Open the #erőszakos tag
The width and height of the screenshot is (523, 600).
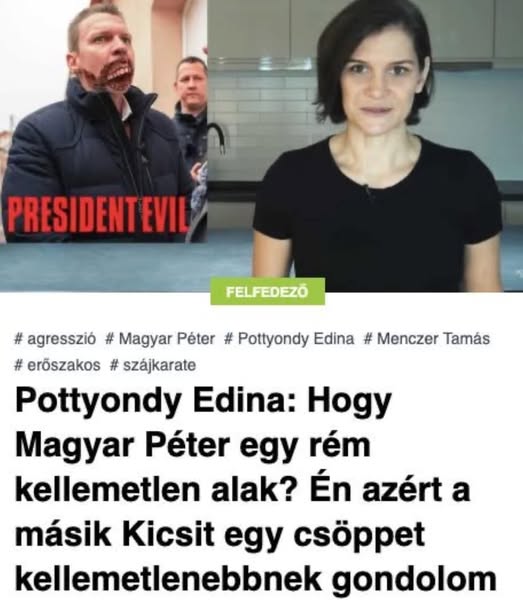[57, 365]
